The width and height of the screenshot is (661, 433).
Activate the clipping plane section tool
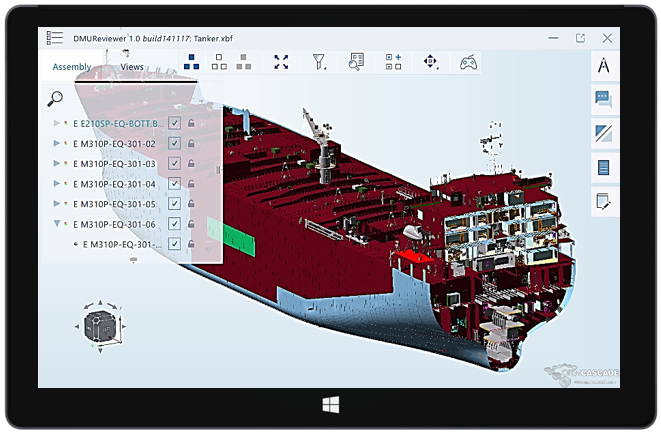click(x=603, y=133)
